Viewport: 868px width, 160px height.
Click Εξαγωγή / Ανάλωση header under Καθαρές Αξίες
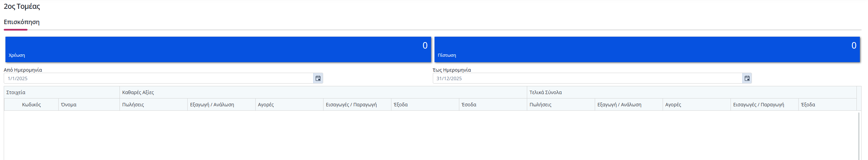tap(221, 105)
